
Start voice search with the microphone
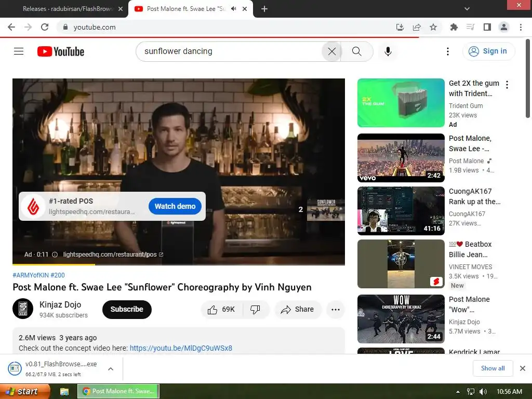(388, 51)
